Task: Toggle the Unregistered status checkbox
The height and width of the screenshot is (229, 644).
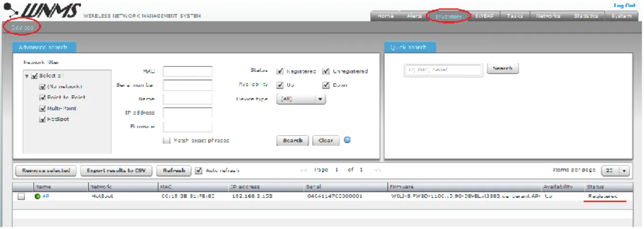Action: (x=326, y=72)
